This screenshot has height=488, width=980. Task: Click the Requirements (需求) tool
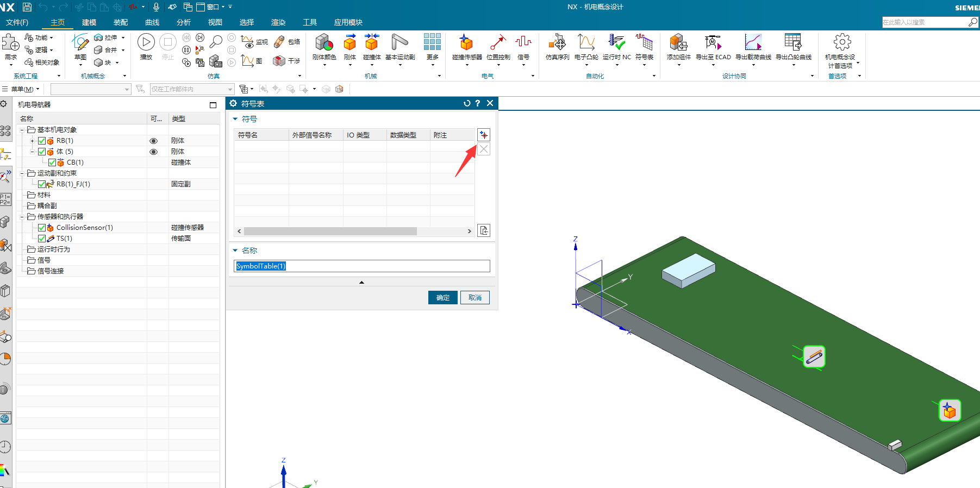(10, 47)
